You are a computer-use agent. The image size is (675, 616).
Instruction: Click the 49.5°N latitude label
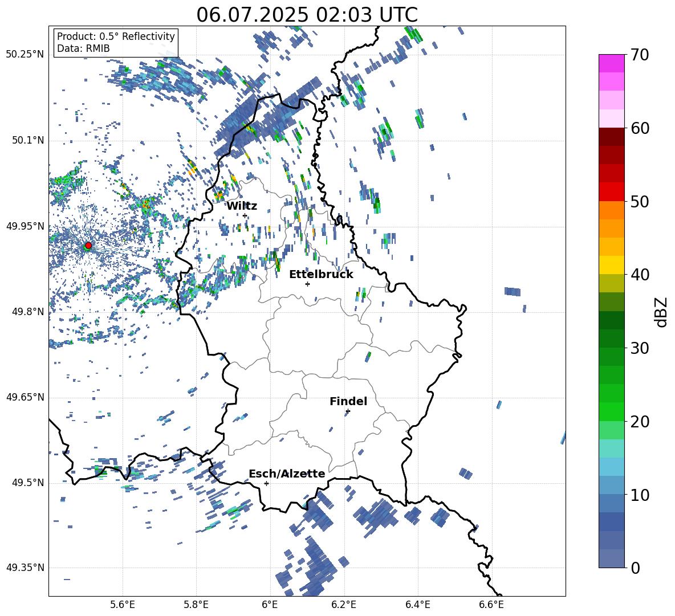pyautogui.click(x=27, y=483)
